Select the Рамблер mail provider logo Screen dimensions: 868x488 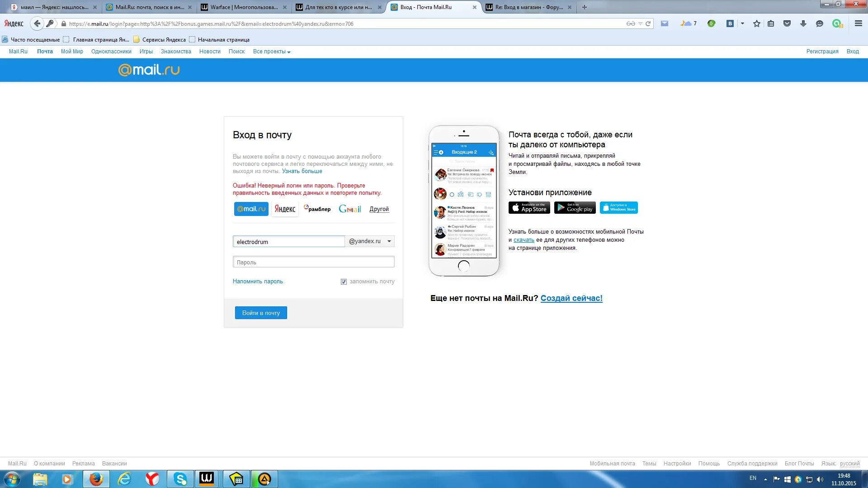click(x=317, y=209)
